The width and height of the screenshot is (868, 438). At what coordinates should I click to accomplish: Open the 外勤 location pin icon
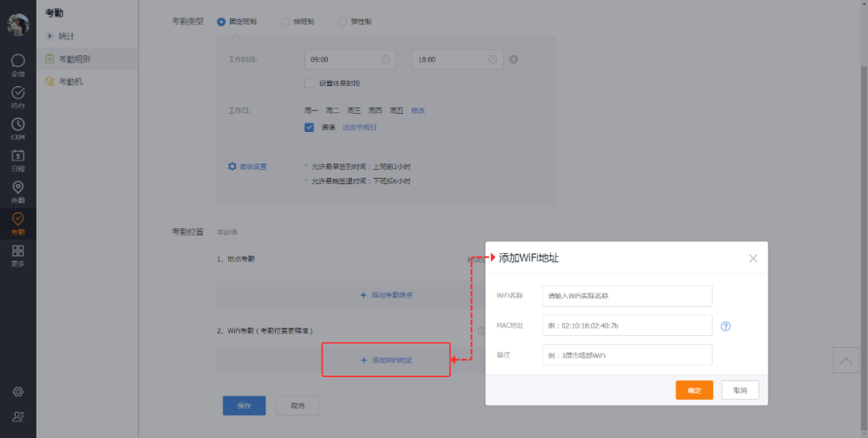tap(17, 191)
